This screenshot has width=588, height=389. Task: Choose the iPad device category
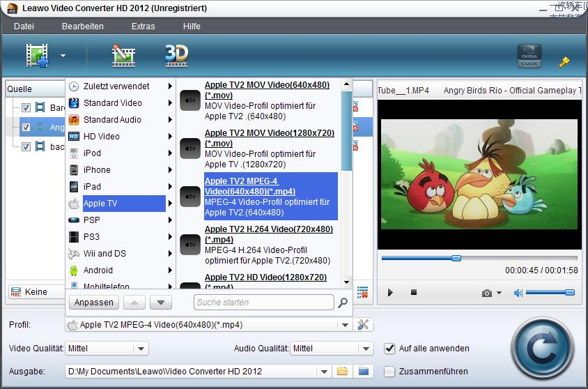[x=121, y=186]
